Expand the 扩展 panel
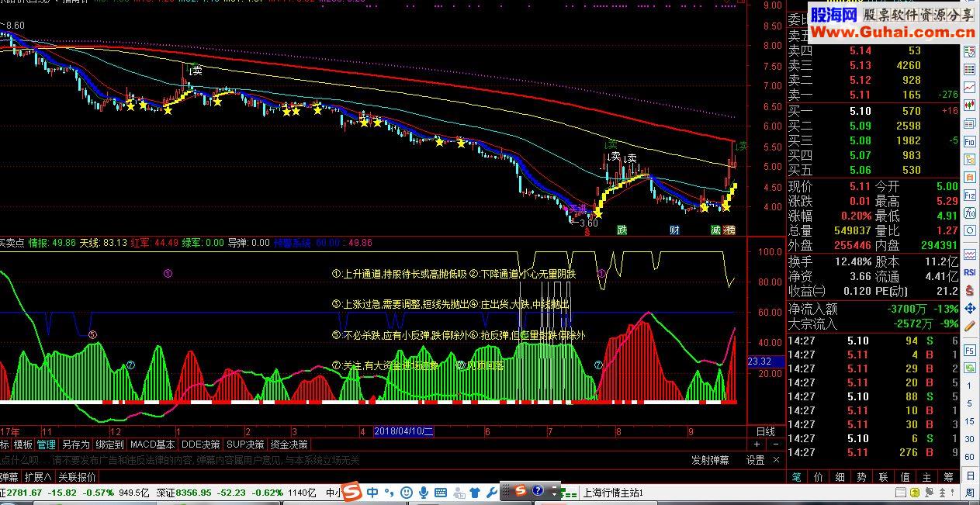Image resolution: width=980 pixels, height=505 pixels. coord(38,477)
